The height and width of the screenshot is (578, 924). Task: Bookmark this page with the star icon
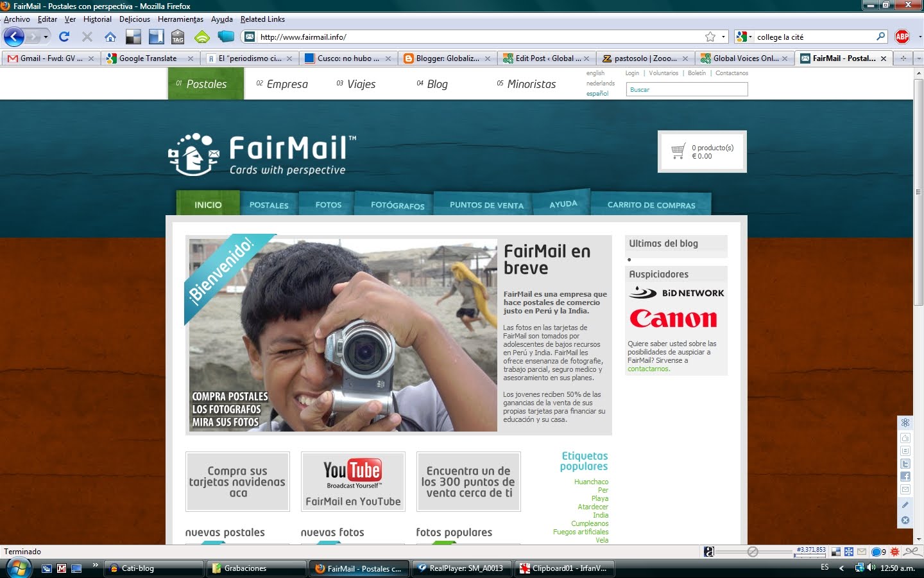(710, 37)
